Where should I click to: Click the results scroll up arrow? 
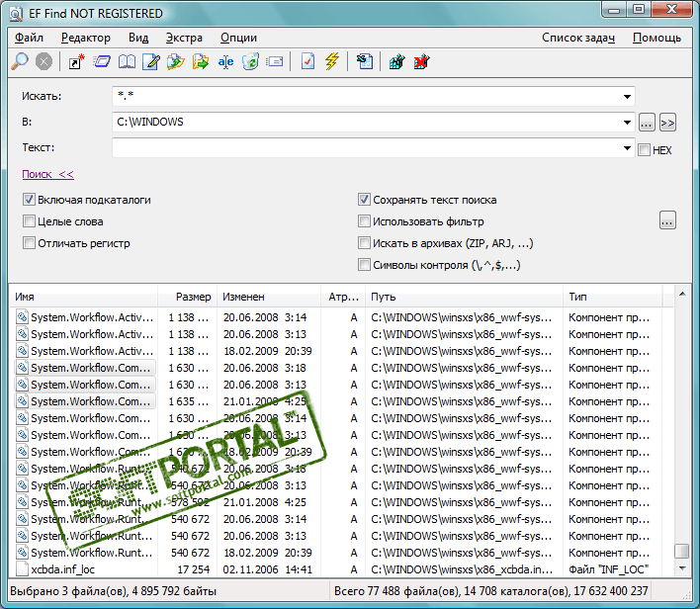point(681,294)
